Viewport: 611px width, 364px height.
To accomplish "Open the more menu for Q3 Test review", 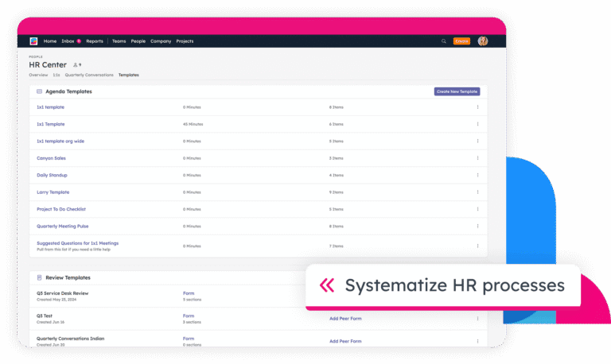I will tap(477, 319).
